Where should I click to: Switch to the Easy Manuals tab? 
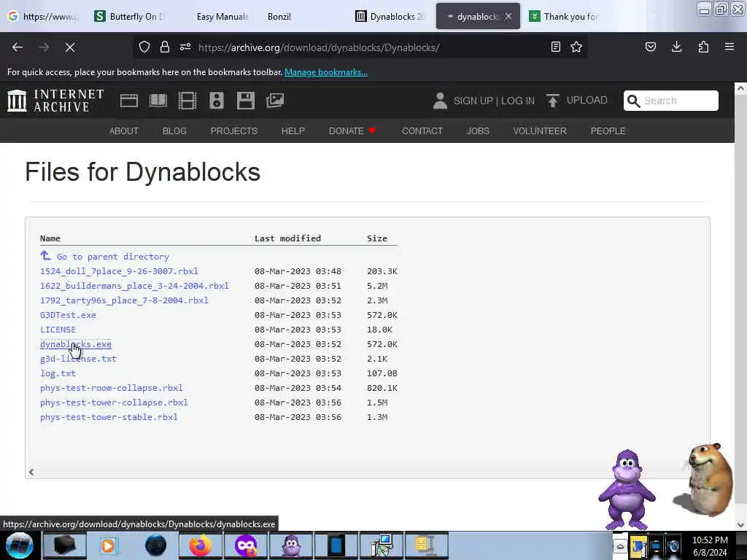tap(222, 17)
